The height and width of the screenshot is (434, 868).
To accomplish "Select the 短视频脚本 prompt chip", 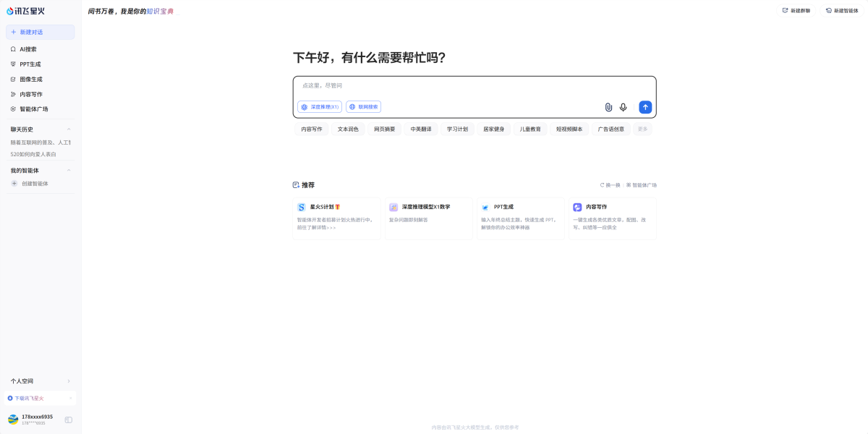I will pyautogui.click(x=569, y=129).
